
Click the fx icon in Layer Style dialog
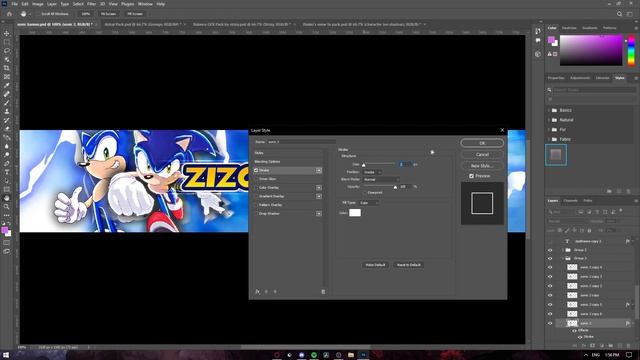pos(258,291)
